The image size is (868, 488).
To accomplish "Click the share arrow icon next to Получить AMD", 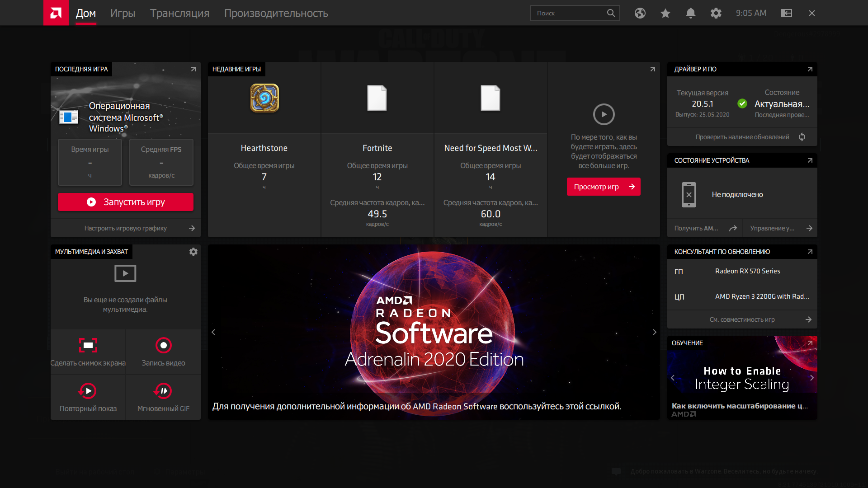I will click(733, 228).
